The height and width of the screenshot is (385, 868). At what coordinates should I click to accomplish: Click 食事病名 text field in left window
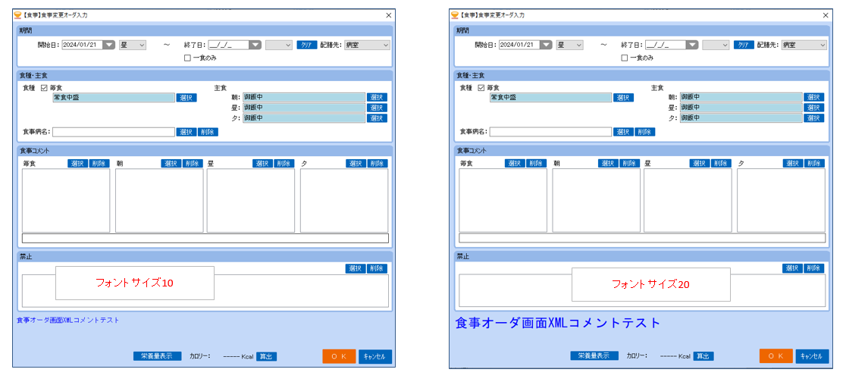[114, 132]
